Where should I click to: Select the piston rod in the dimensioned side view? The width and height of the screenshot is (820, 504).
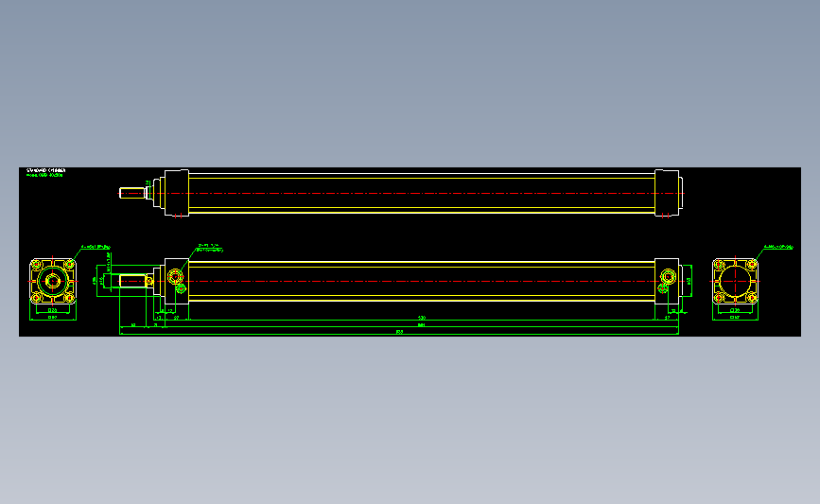click(x=132, y=281)
